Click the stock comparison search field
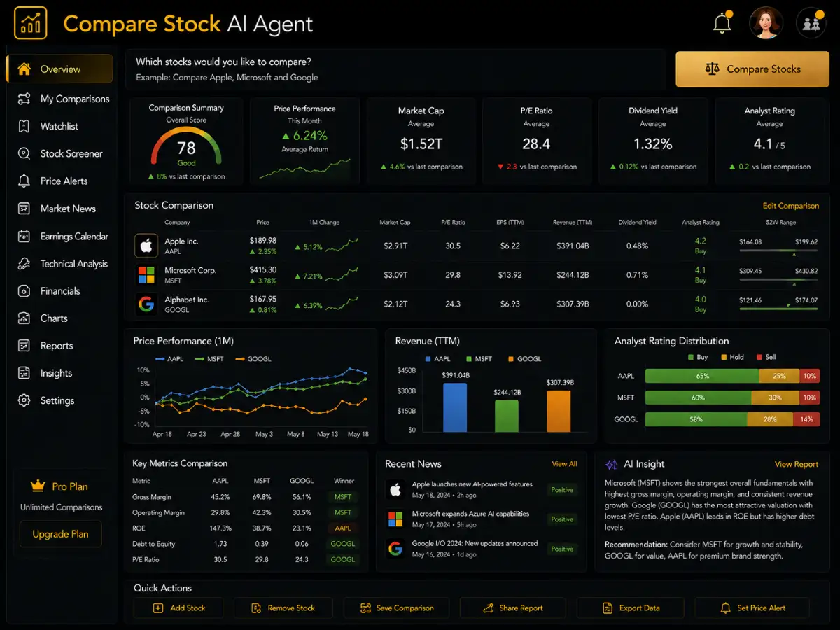Viewport: 840px width, 630px height. pos(397,69)
